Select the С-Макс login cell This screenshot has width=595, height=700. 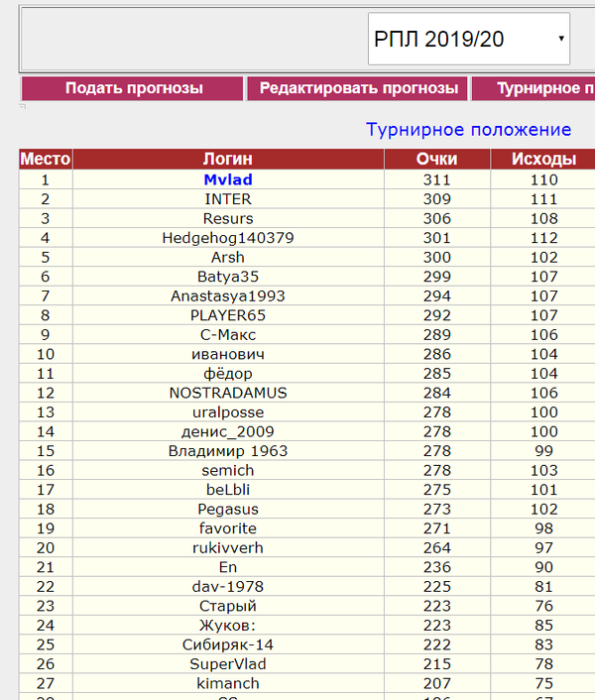click(x=228, y=334)
